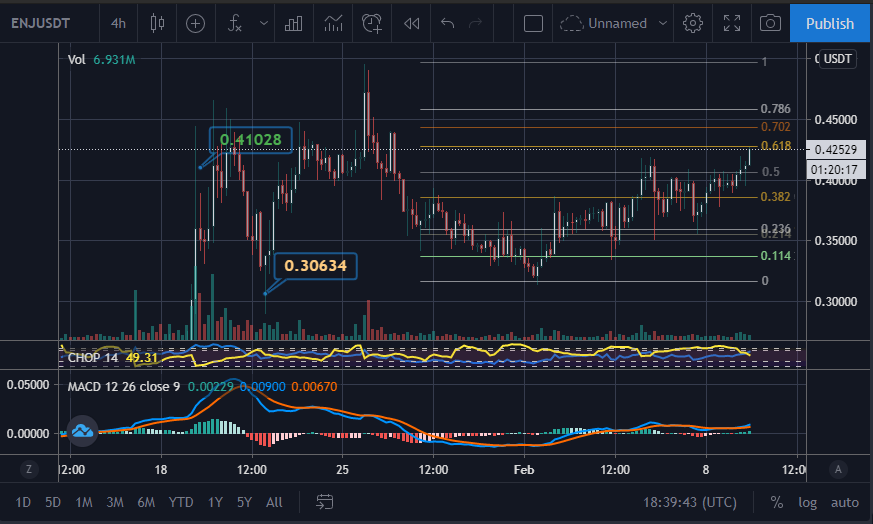Click the 25 date label on time axis
Viewport: 873px width, 524px height.
click(x=342, y=469)
